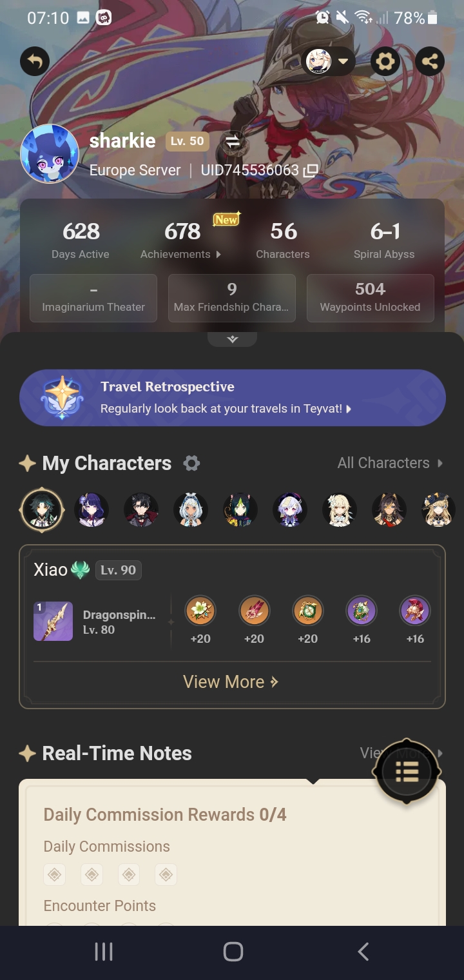Tap the flower artifact icon +20

coord(200,611)
